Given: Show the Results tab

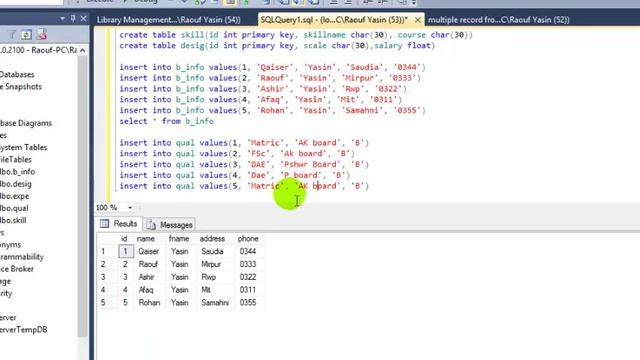Looking at the screenshot, I should [119, 224].
